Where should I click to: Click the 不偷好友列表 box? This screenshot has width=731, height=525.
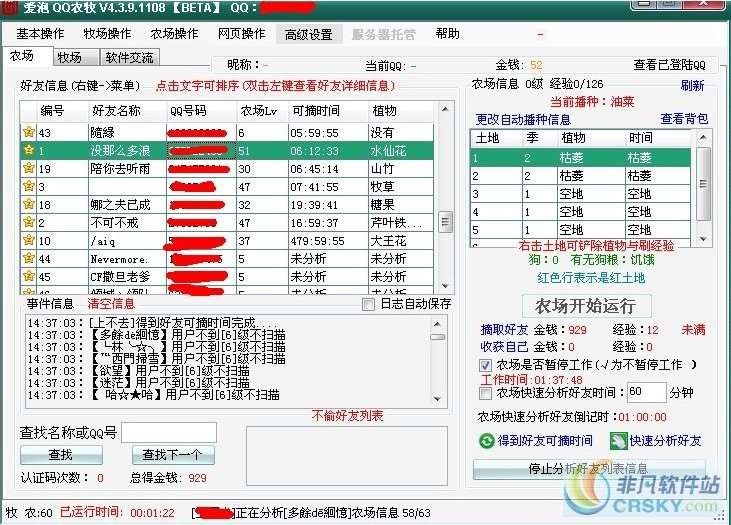pyautogui.click(x=347, y=456)
